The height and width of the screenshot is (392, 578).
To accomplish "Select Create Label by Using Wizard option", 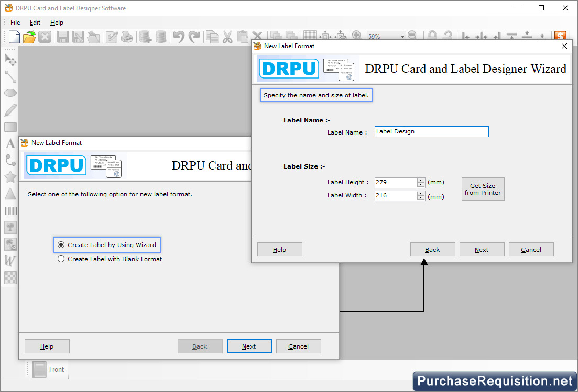I will point(61,245).
